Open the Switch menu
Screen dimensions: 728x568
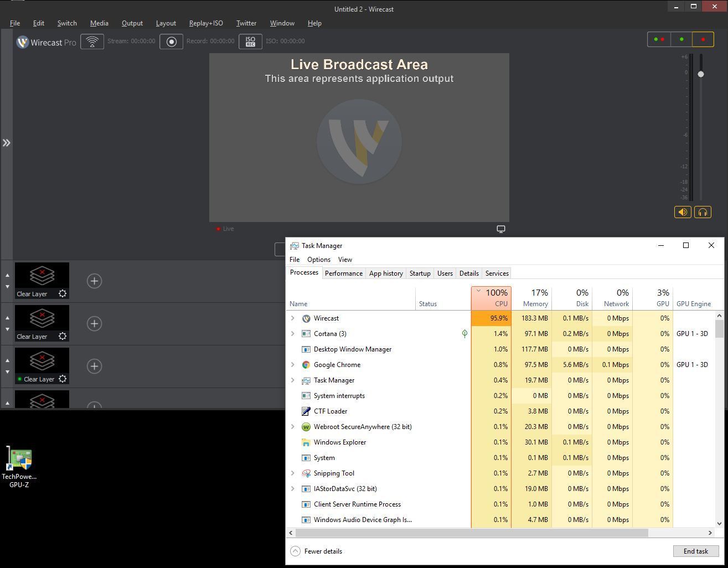click(67, 23)
